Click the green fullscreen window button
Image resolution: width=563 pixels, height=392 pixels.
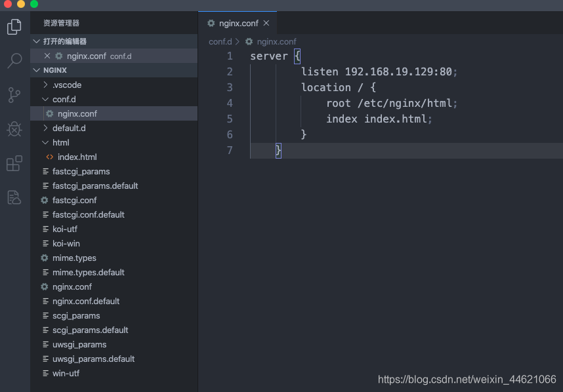point(34,3)
